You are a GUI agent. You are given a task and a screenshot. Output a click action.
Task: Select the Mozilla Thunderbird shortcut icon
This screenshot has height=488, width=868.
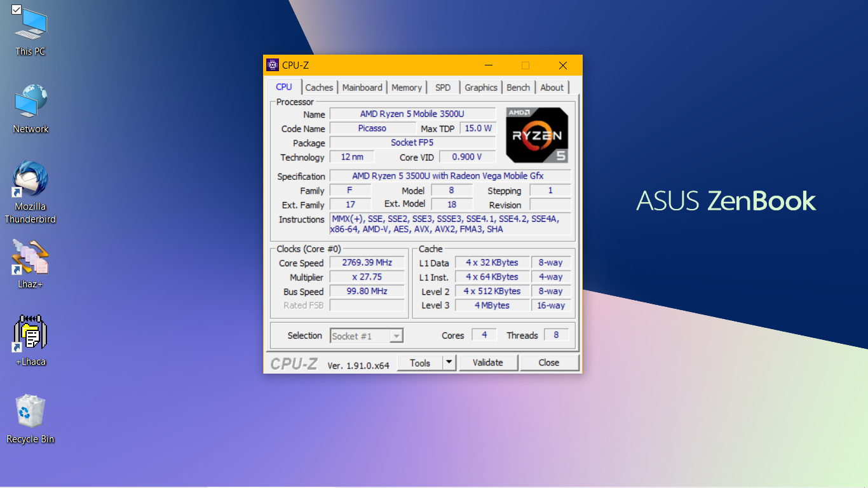(x=31, y=193)
